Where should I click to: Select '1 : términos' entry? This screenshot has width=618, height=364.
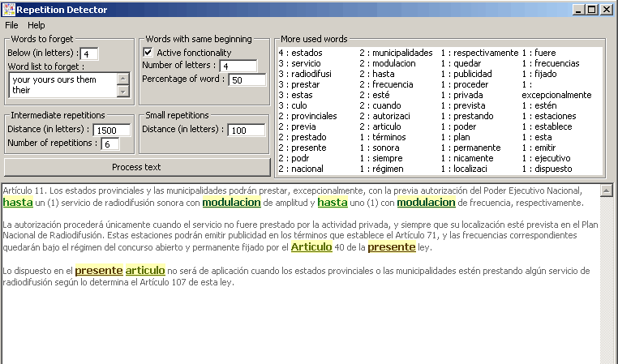point(383,137)
